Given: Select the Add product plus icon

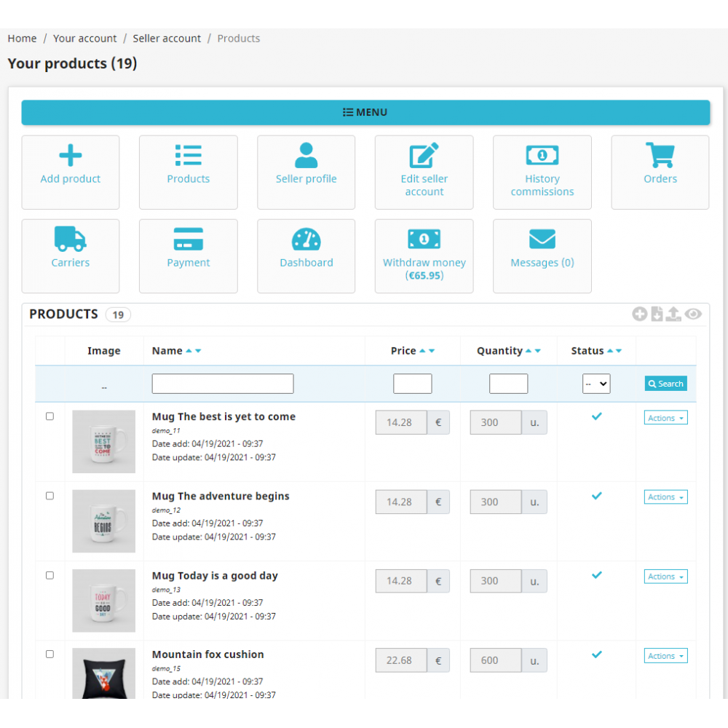Looking at the screenshot, I should pos(70,154).
